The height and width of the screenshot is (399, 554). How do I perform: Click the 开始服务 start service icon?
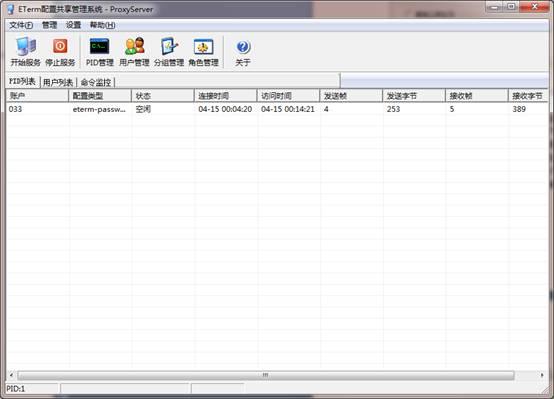pyautogui.click(x=25, y=52)
